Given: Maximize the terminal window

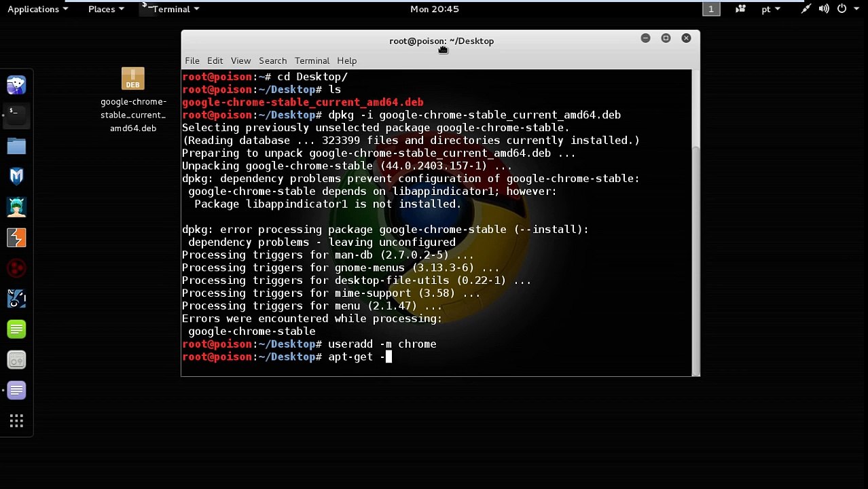Looking at the screenshot, I should (x=666, y=38).
